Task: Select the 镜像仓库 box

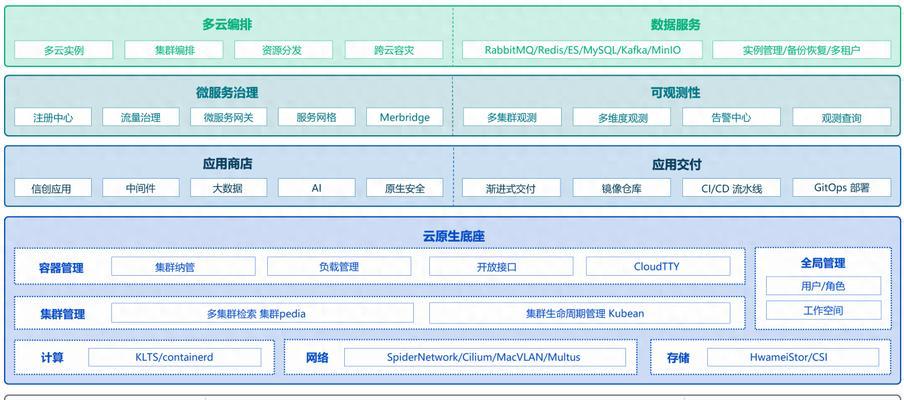Action: tap(622, 188)
